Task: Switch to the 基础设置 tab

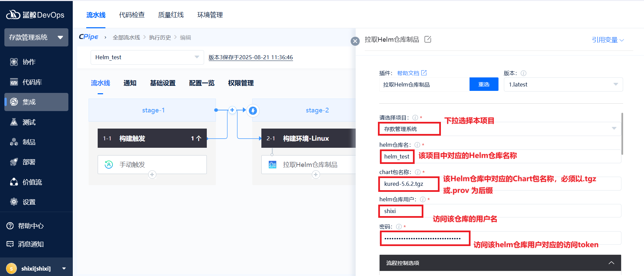Action: tap(163, 83)
